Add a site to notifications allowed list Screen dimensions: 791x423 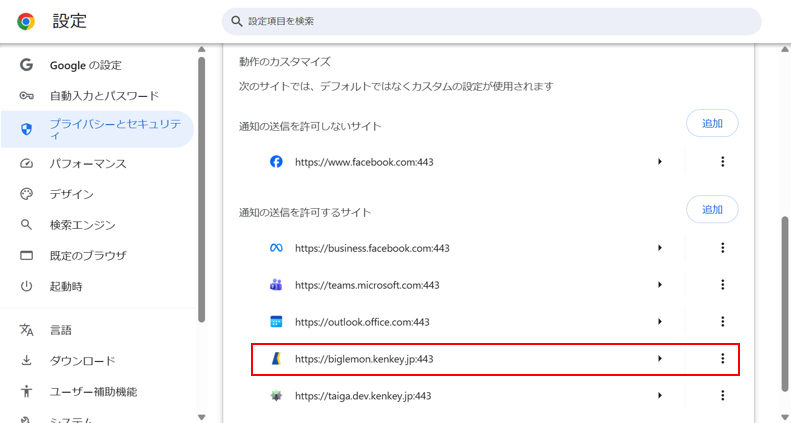pyautogui.click(x=712, y=209)
